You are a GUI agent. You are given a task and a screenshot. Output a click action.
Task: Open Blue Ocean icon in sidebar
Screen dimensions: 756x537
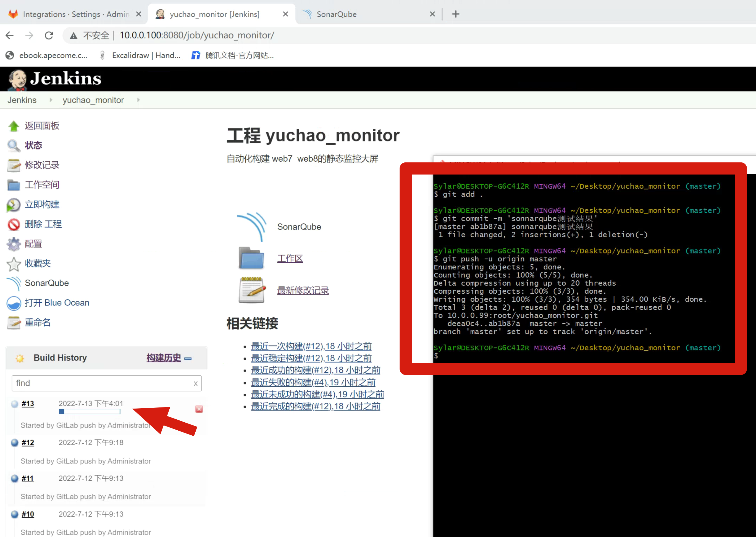pyautogui.click(x=14, y=303)
